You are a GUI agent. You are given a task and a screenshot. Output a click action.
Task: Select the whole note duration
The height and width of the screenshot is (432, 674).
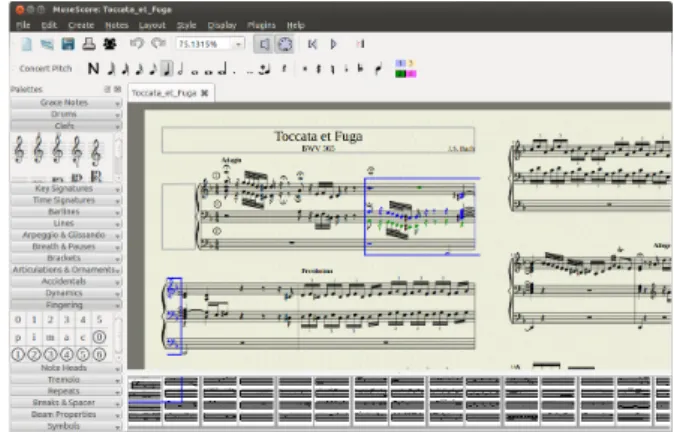click(195, 72)
